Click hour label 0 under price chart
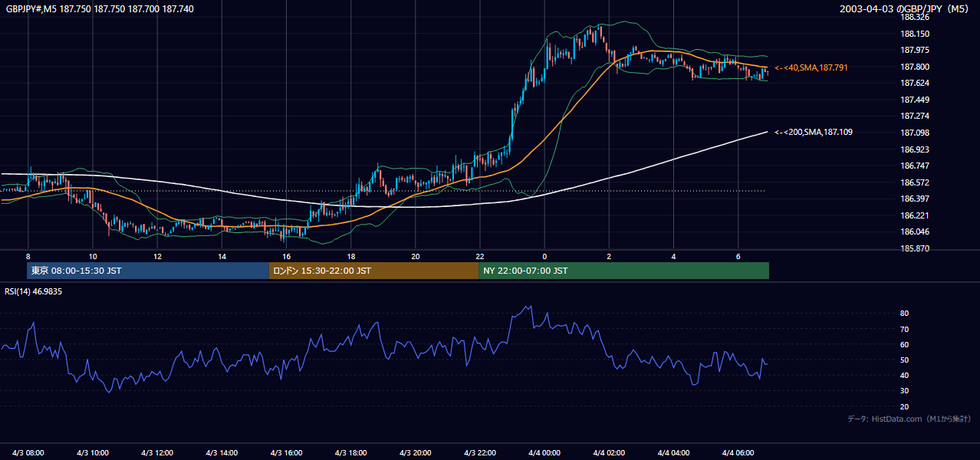The image size is (980, 460). (544, 256)
